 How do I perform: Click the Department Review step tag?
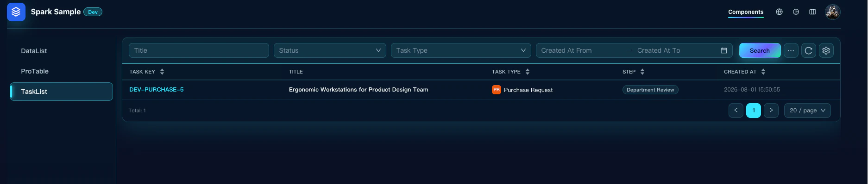(650, 90)
